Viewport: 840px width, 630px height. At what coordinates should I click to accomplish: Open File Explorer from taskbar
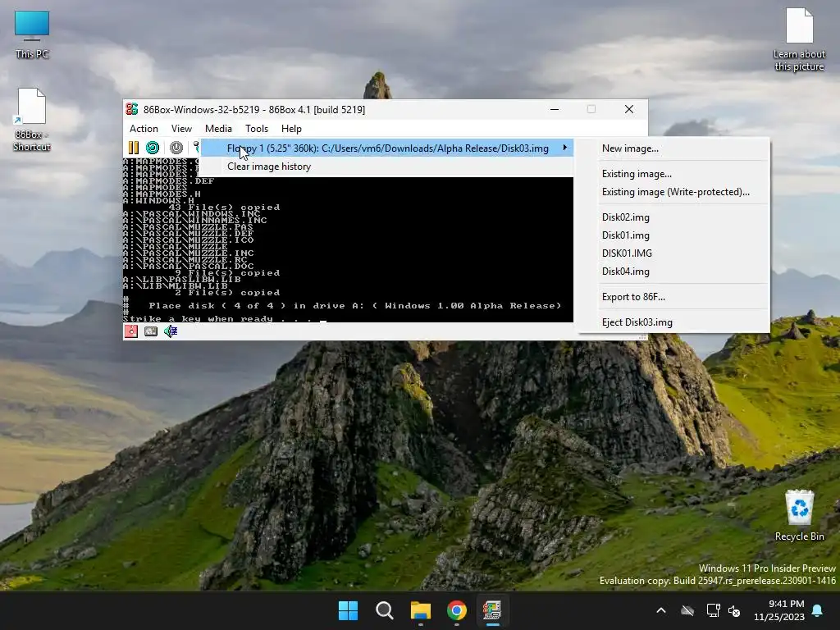click(421, 610)
